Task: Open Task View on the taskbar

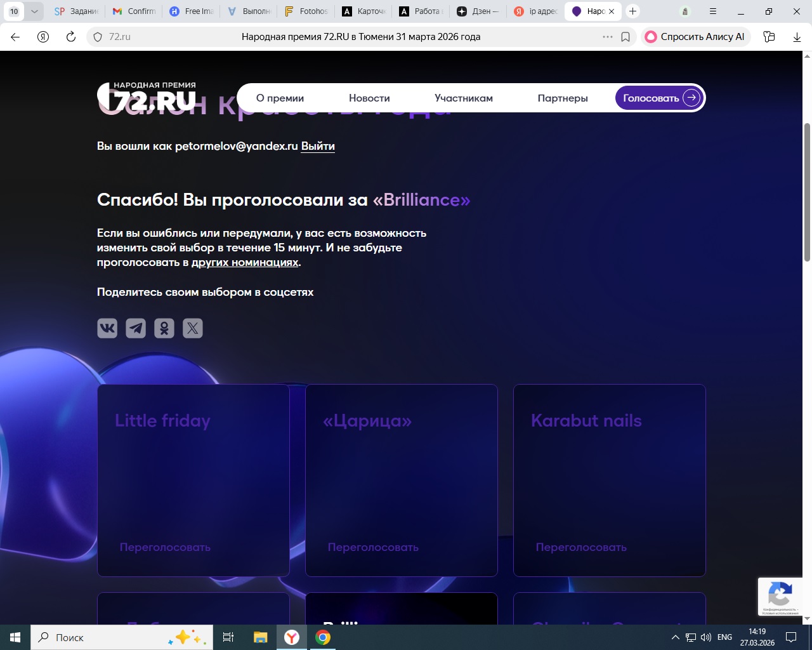Action: coord(228,637)
